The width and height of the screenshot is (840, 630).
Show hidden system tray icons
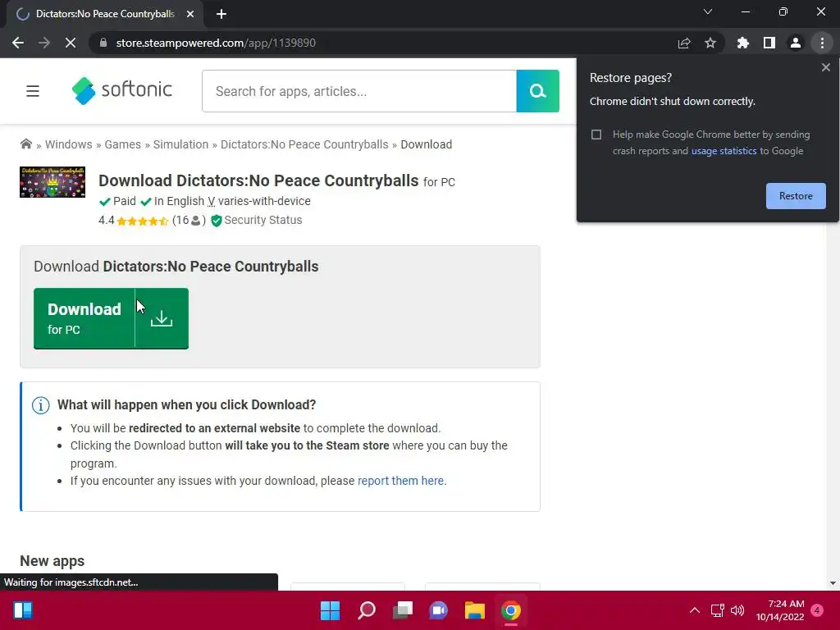point(694,610)
